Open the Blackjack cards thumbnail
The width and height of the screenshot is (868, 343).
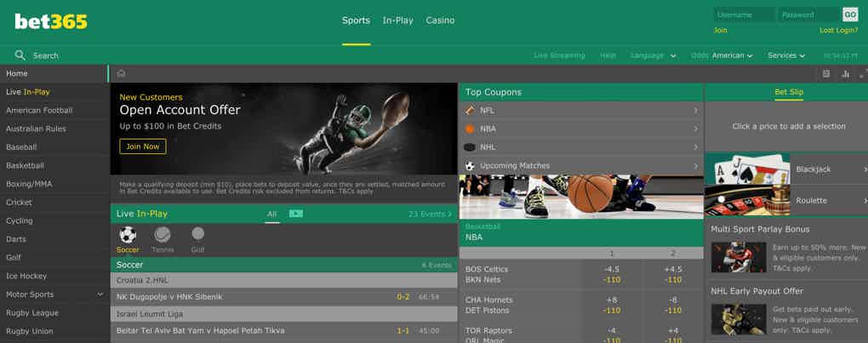pyautogui.click(x=747, y=169)
